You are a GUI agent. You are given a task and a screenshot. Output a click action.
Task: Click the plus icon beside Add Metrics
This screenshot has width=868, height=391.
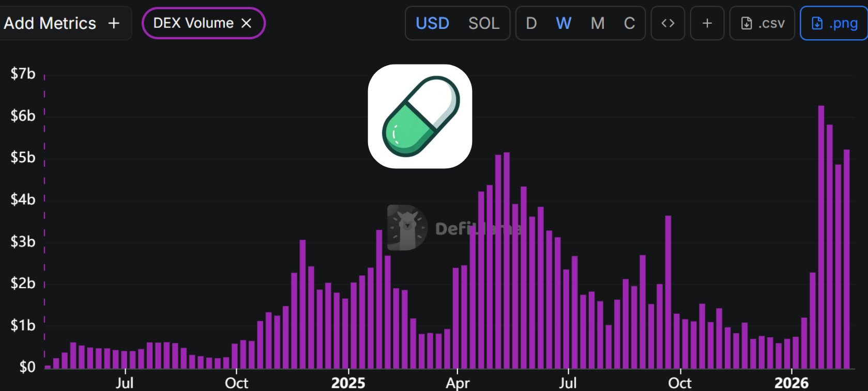114,23
